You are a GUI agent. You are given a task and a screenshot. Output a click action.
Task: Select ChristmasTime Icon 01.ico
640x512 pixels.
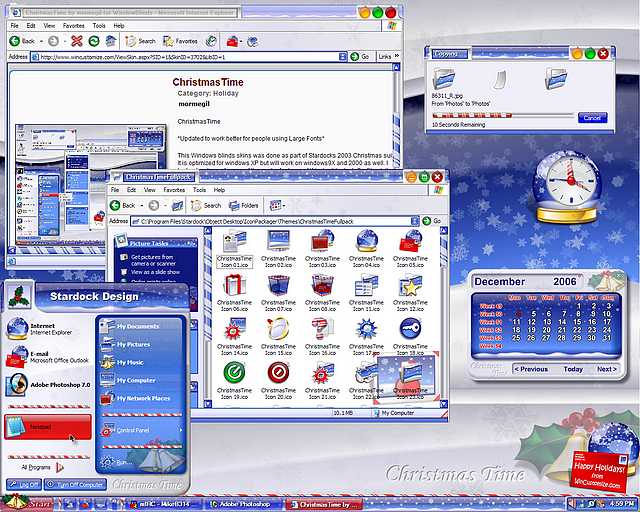point(235,248)
